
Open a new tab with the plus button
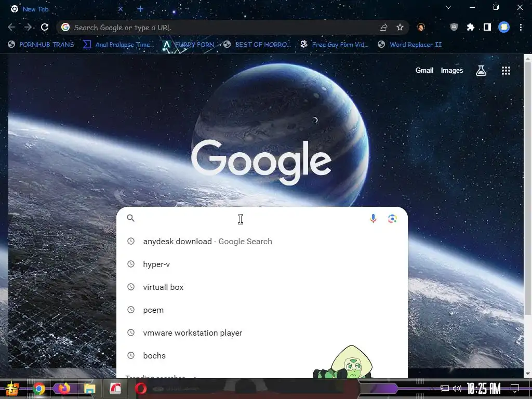(x=140, y=9)
